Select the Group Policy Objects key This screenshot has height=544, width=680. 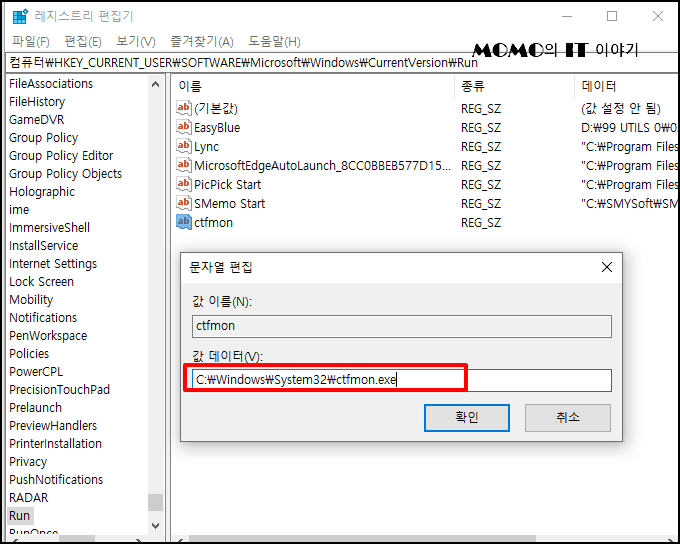pos(65,174)
